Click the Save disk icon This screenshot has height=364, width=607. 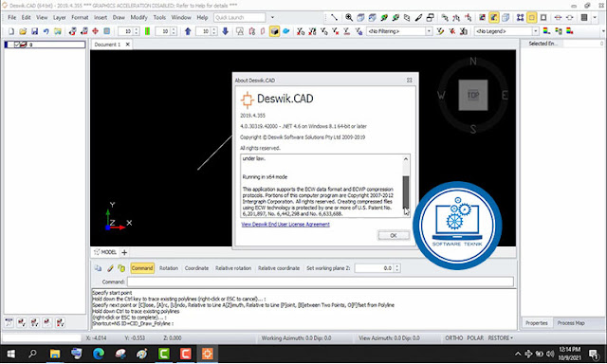pos(34,31)
